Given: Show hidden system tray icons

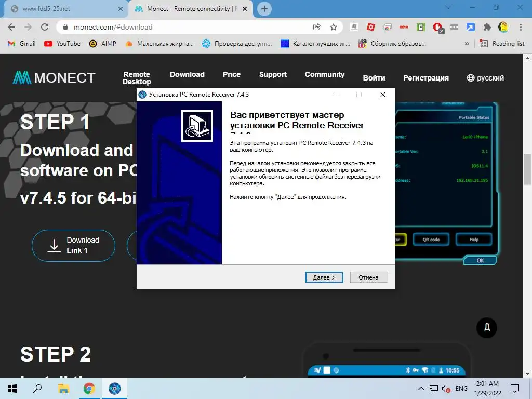Looking at the screenshot, I should [421, 389].
